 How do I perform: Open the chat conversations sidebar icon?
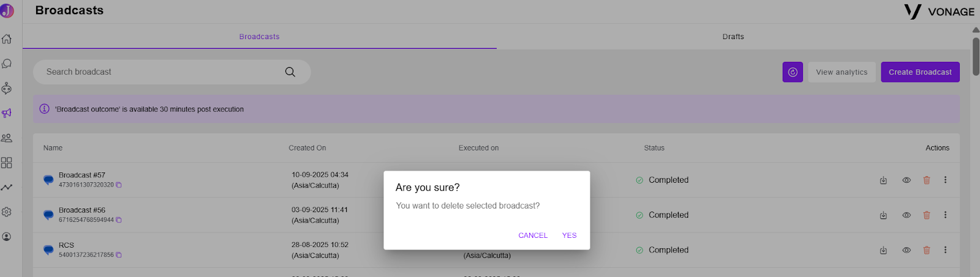(7, 64)
